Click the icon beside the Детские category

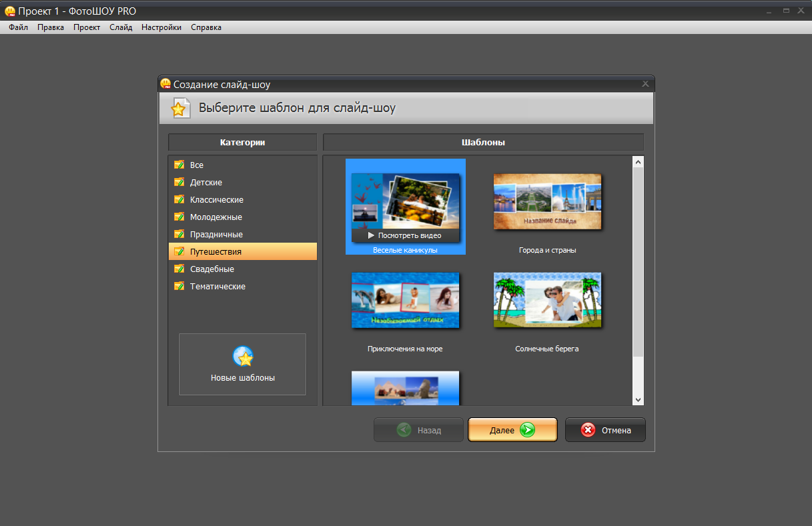(x=179, y=182)
